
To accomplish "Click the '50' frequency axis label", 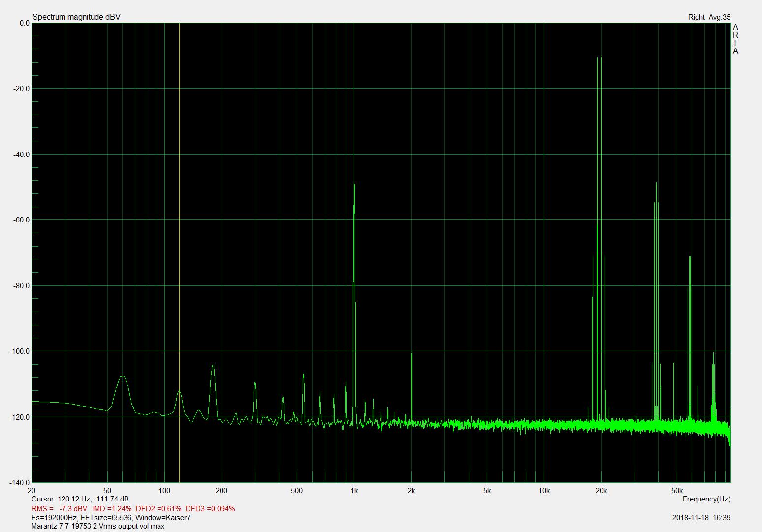I will [x=107, y=491].
